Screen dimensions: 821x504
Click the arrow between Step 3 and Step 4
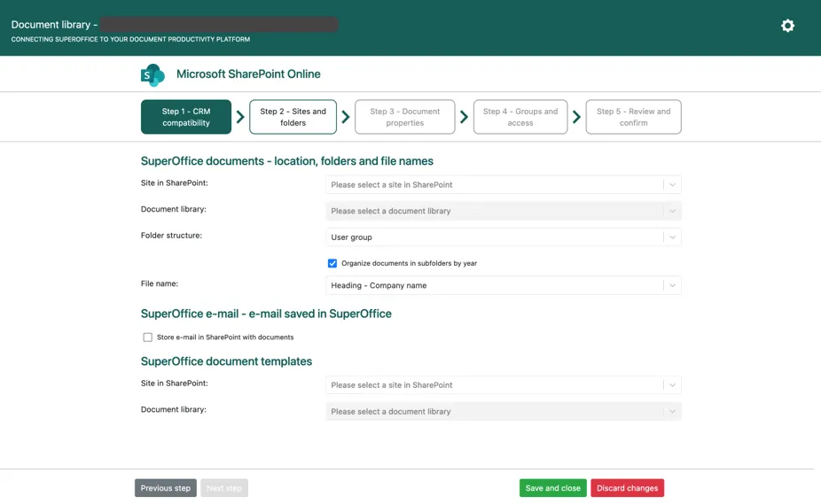click(x=464, y=117)
